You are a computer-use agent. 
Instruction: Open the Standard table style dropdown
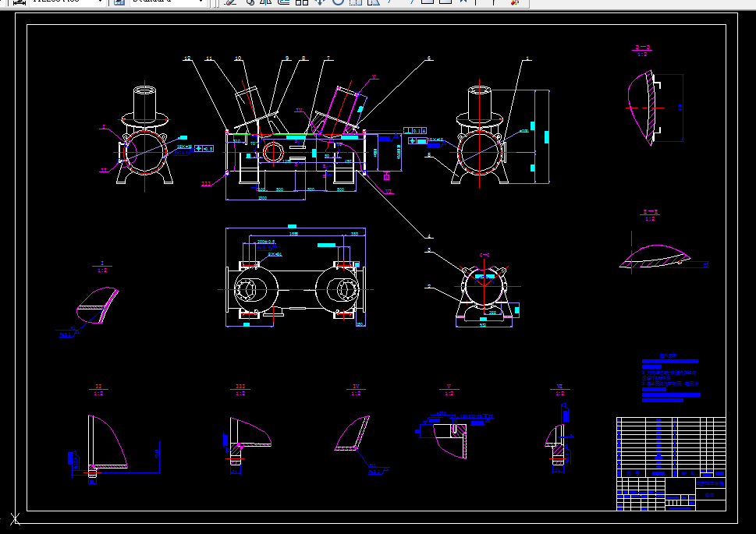[x=201, y=2]
